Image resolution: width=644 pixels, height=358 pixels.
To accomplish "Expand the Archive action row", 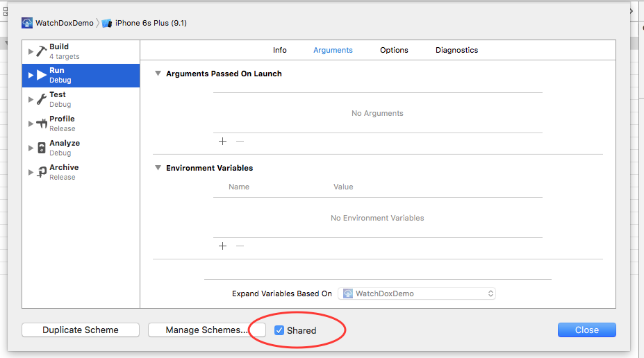I will (x=31, y=172).
